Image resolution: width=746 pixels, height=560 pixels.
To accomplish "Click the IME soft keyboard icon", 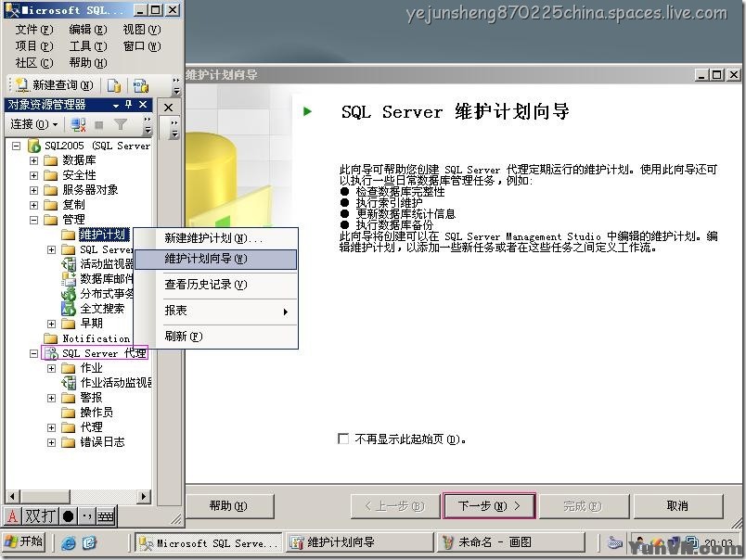I will pos(106,515).
